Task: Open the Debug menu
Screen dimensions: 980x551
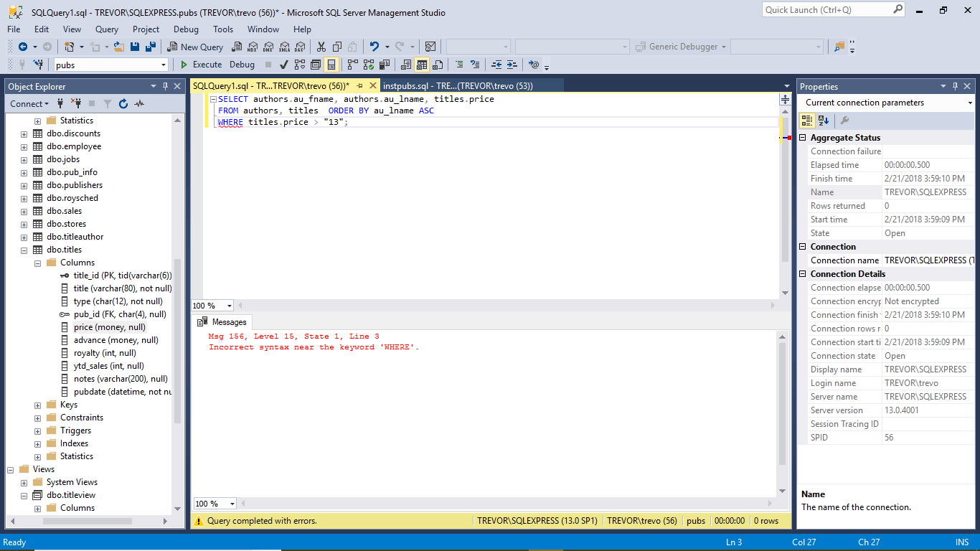Action: 186,29
